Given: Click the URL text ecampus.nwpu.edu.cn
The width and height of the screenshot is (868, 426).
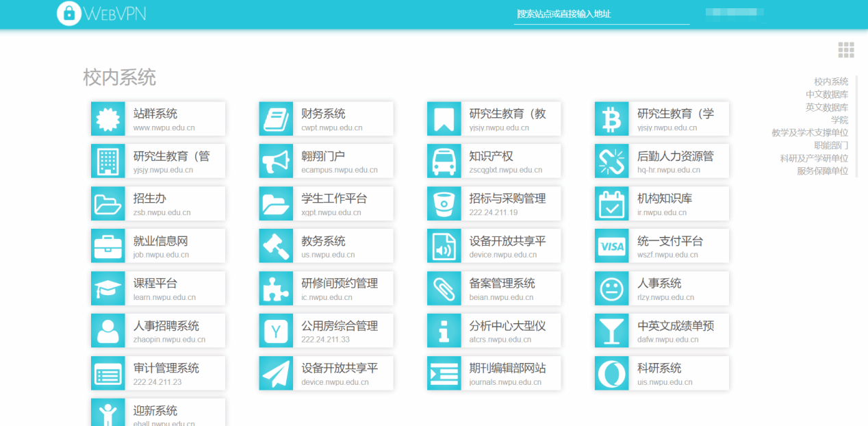Looking at the screenshot, I should [x=340, y=171].
